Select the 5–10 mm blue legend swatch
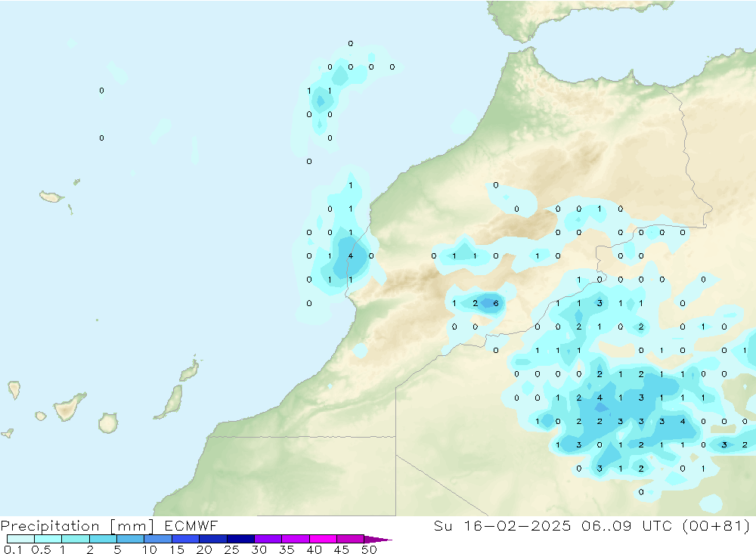 [x=130, y=539]
